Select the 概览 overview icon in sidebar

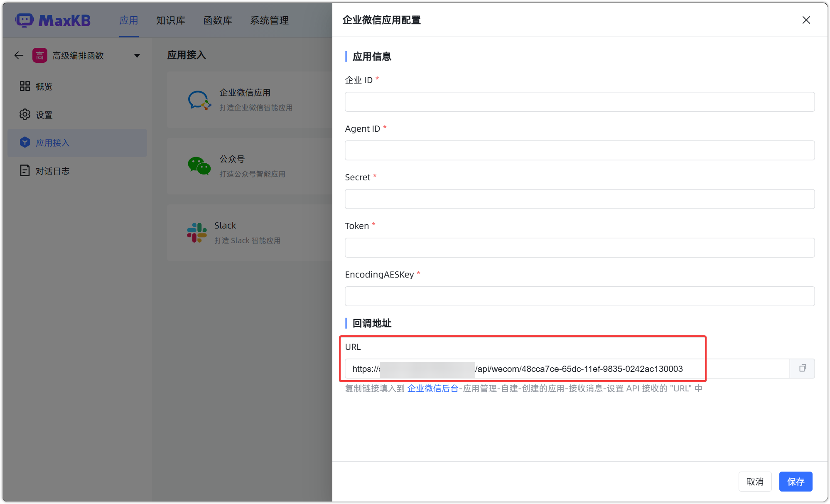(x=25, y=86)
